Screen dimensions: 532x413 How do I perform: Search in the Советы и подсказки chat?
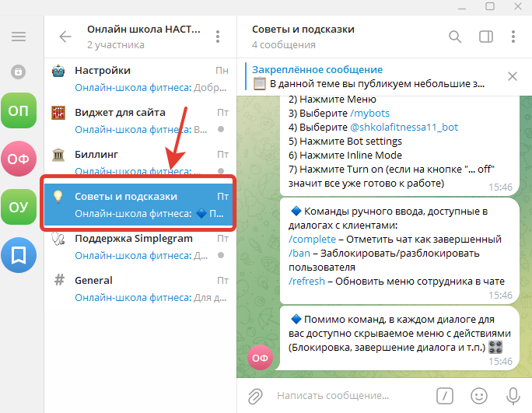[455, 37]
